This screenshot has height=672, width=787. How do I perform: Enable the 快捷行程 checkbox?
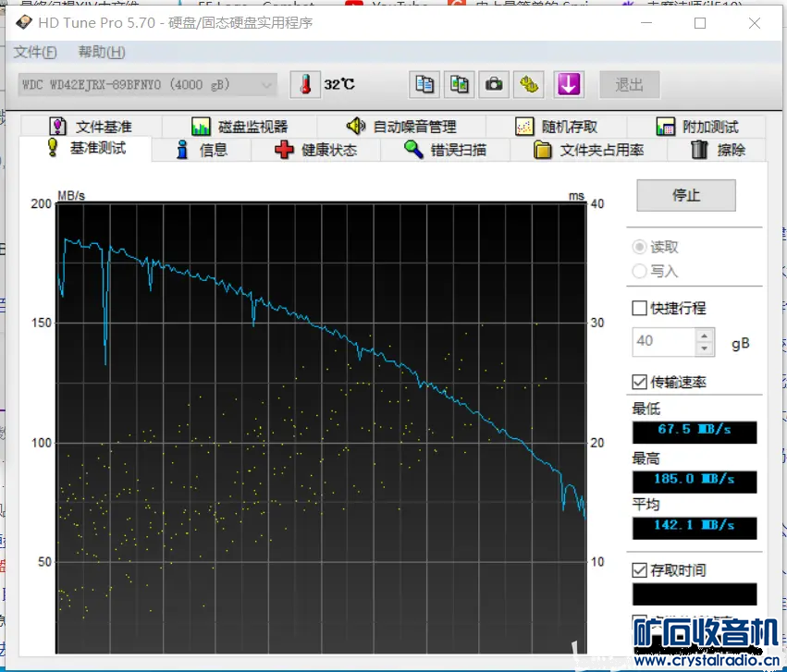pyautogui.click(x=639, y=308)
